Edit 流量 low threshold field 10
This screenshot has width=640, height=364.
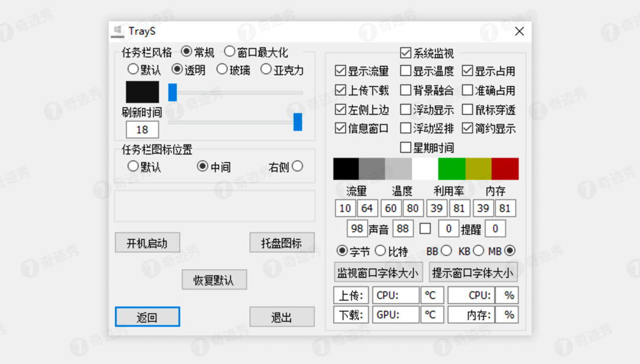(345, 208)
